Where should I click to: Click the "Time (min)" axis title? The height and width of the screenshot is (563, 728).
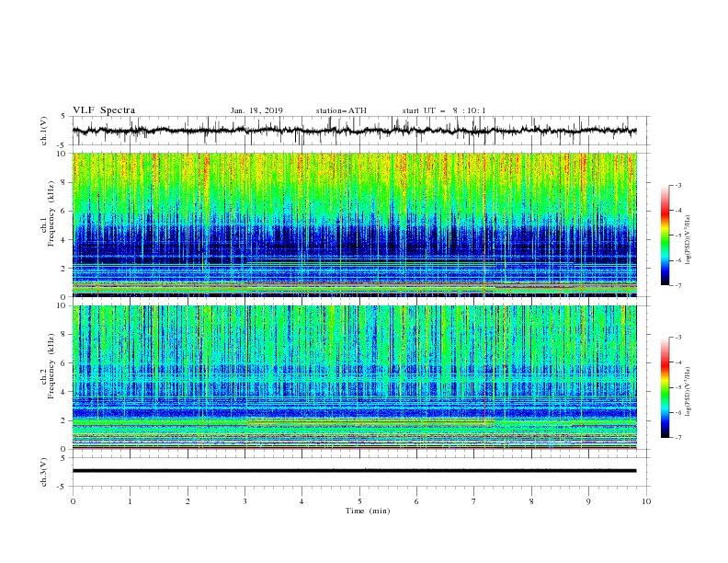tap(368, 511)
